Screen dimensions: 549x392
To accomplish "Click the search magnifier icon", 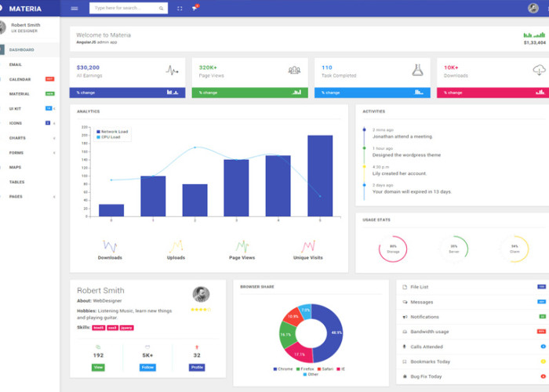I will pyautogui.click(x=161, y=8).
